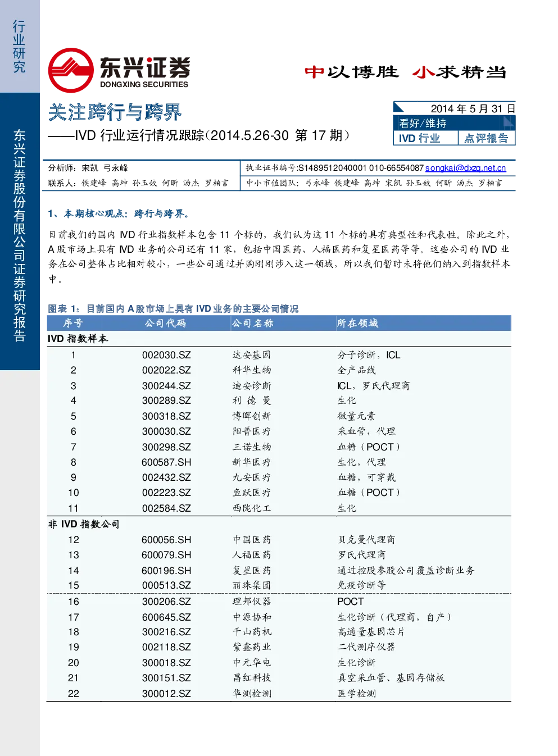Select company name 中国医药
Viewport: 558px width, 756px height.
pyautogui.click(x=252, y=540)
